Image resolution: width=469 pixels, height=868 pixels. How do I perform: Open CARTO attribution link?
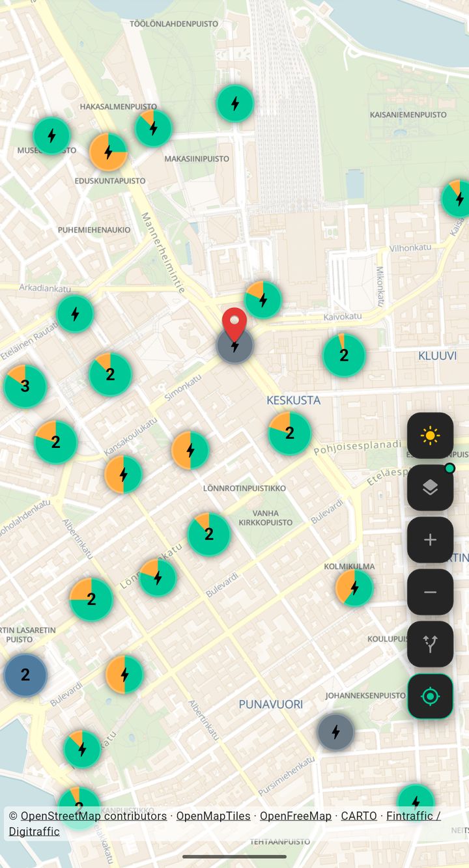359,816
